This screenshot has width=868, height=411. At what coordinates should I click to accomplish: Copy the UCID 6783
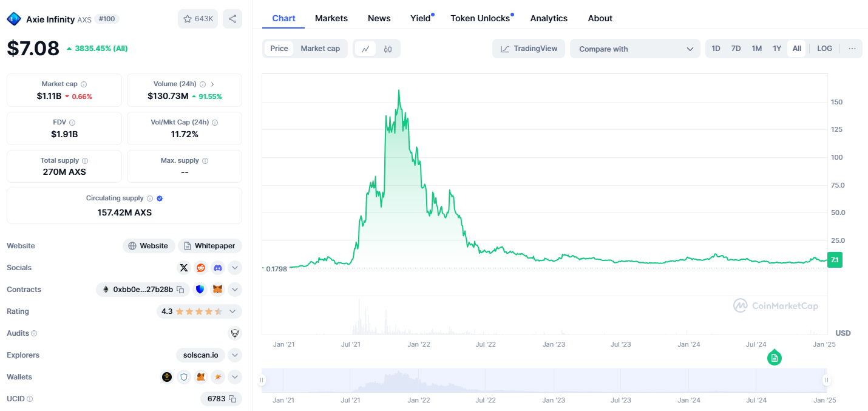pyautogui.click(x=232, y=399)
